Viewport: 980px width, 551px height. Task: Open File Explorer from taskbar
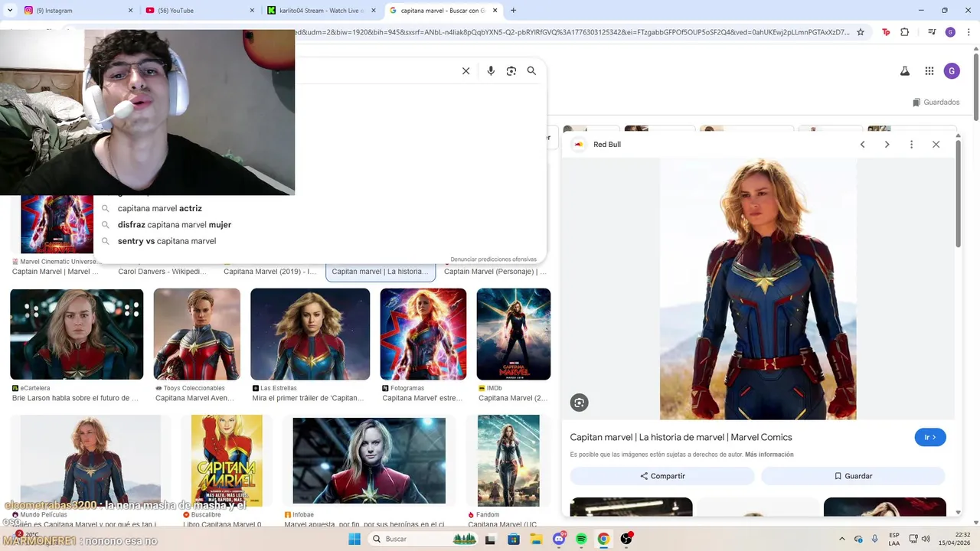coord(537,539)
